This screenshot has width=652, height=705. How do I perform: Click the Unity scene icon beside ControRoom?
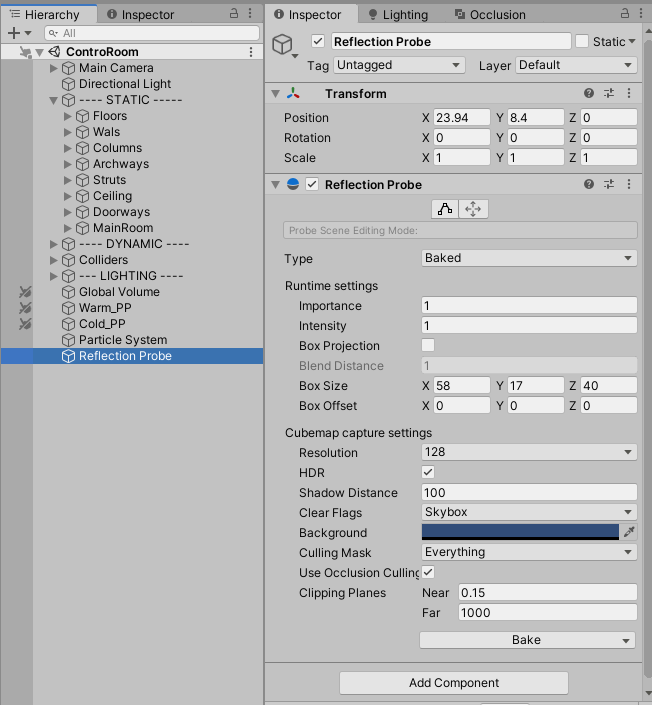pyautogui.click(x=54, y=52)
